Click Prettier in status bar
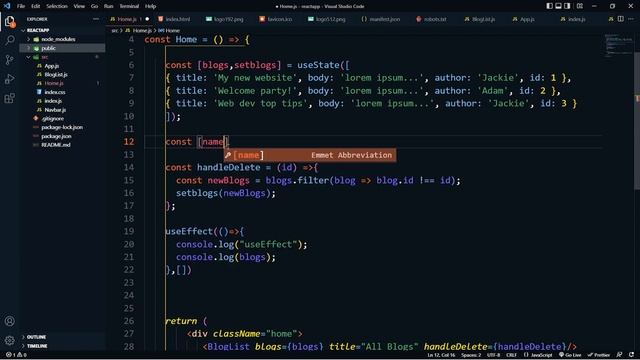This screenshot has height=360, width=640. tap(599, 355)
